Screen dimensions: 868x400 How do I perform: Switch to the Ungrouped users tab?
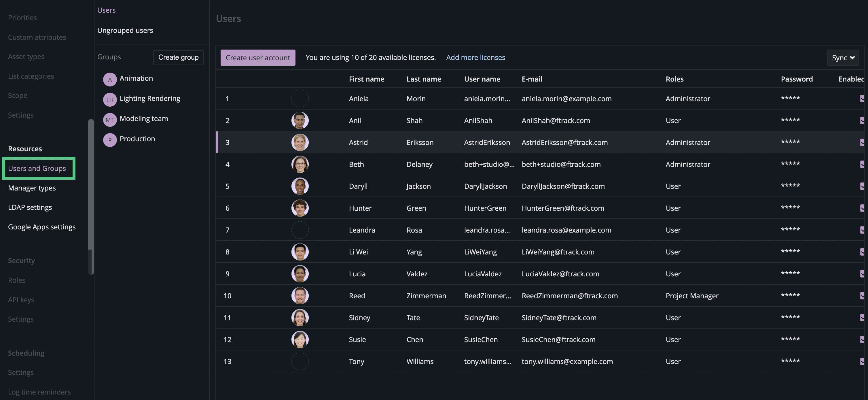pyautogui.click(x=125, y=30)
